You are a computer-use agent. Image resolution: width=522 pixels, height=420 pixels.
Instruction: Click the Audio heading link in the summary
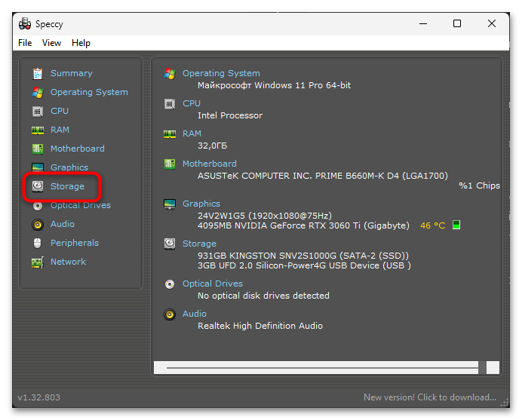[x=195, y=314]
